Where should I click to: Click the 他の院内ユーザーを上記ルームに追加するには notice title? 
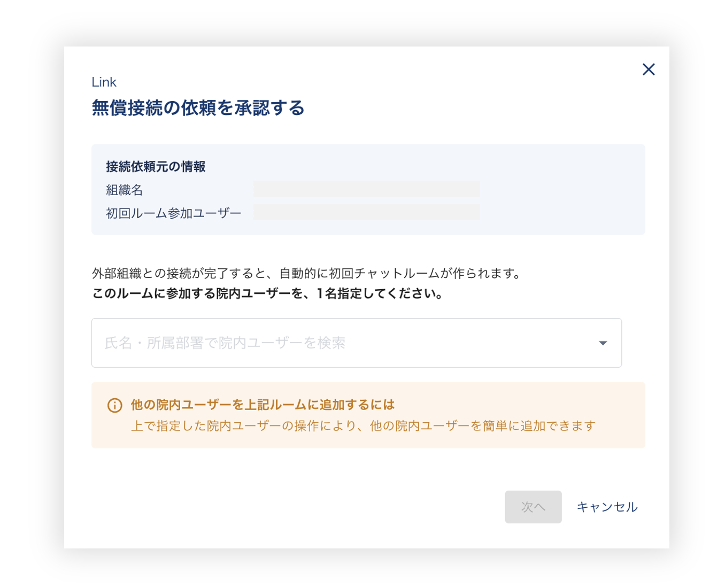[263, 405]
